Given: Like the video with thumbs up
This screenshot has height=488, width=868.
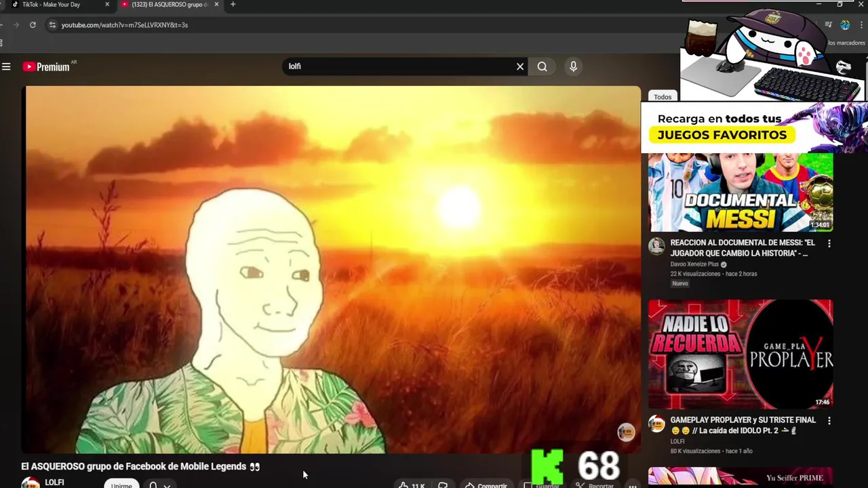Looking at the screenshot, I should (412, 485).
